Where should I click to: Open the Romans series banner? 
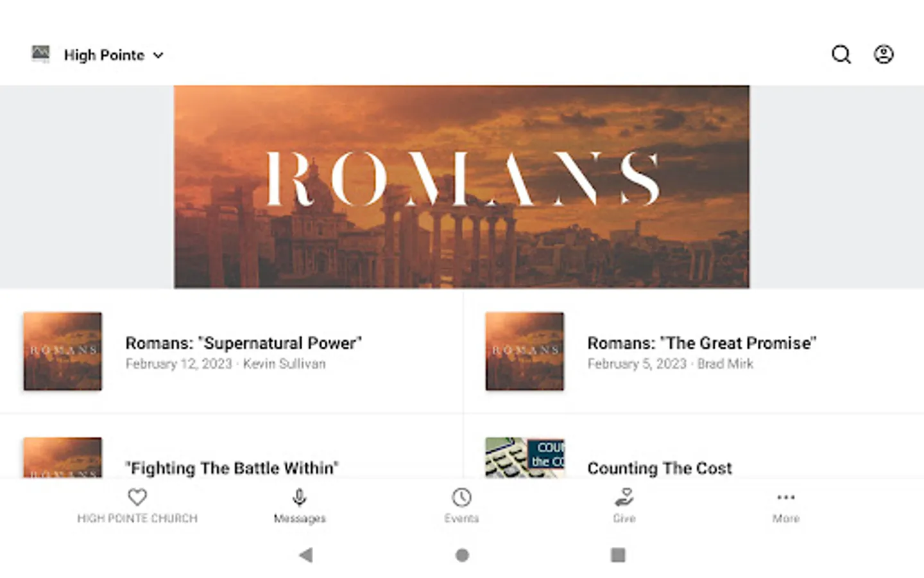coord(461,187)
